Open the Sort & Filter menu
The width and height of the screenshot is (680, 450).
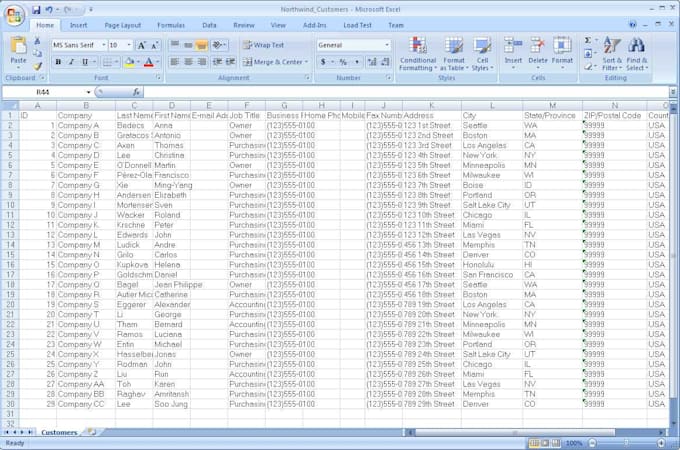(x=611, y=54)
